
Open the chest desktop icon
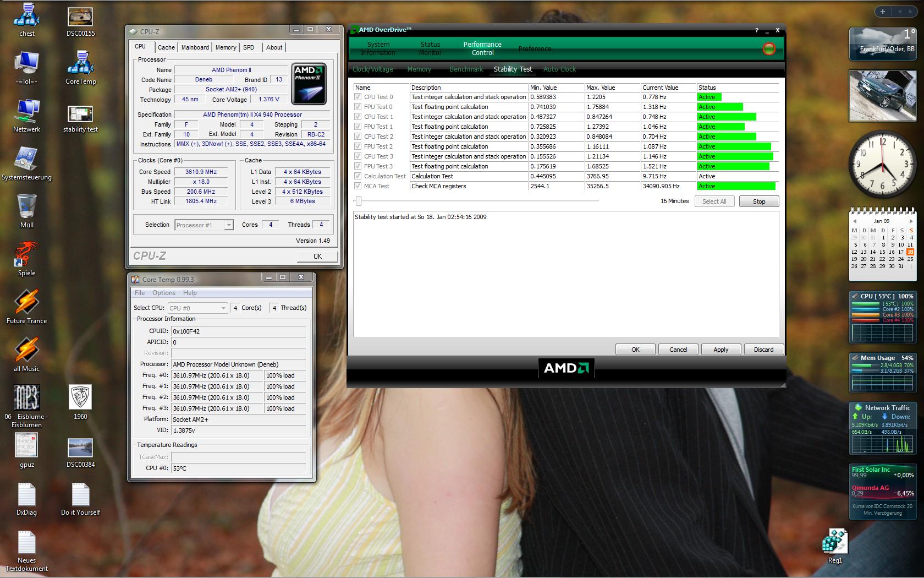pos(26,19)
